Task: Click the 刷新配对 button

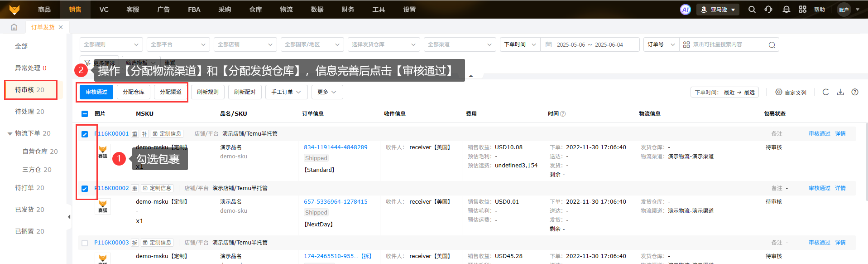Action: click(245, 92)
